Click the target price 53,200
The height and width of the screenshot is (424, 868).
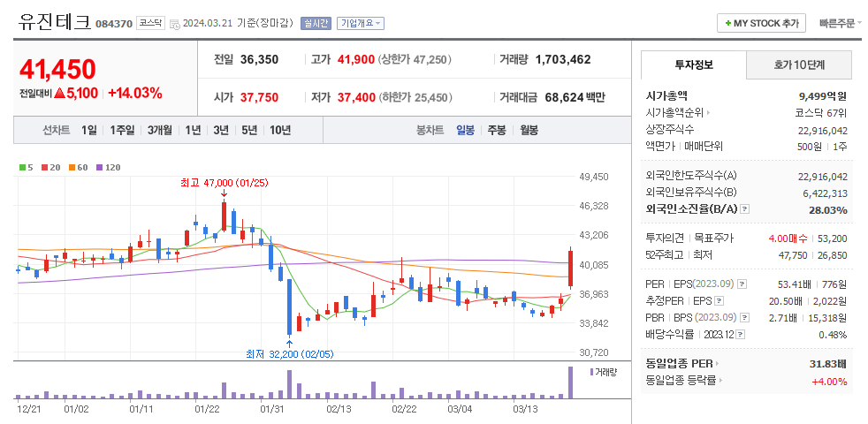[833, 238]
